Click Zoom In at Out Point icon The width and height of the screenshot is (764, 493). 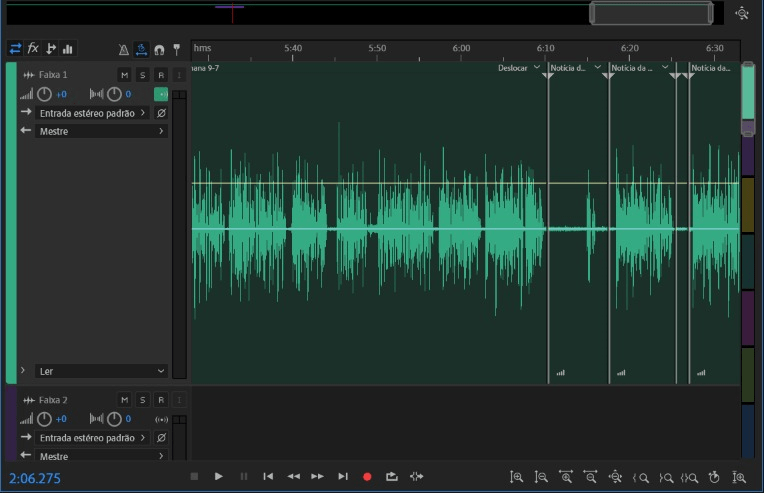(666, 478)
